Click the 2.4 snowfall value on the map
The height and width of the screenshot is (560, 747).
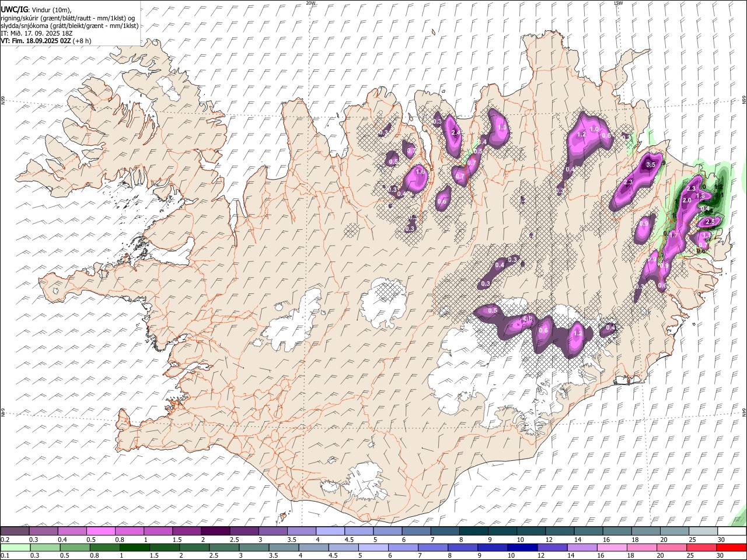pos(456,133)
